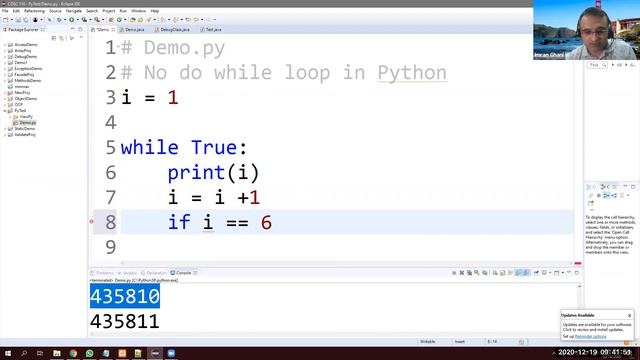
Task: Expand the ValidateProj project
Action: coord(5,135)
